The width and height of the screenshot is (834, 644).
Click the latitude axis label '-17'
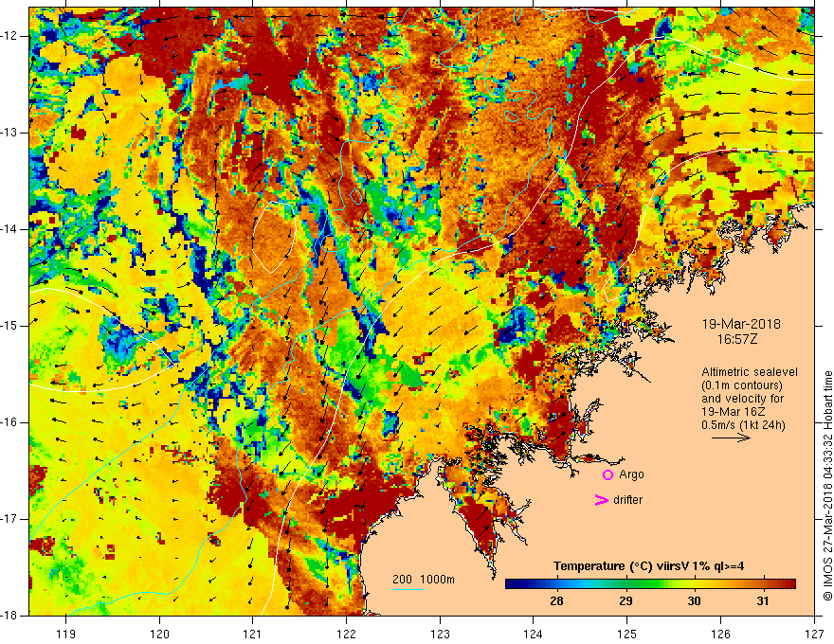pyautogui.click(x=10, y=519)
